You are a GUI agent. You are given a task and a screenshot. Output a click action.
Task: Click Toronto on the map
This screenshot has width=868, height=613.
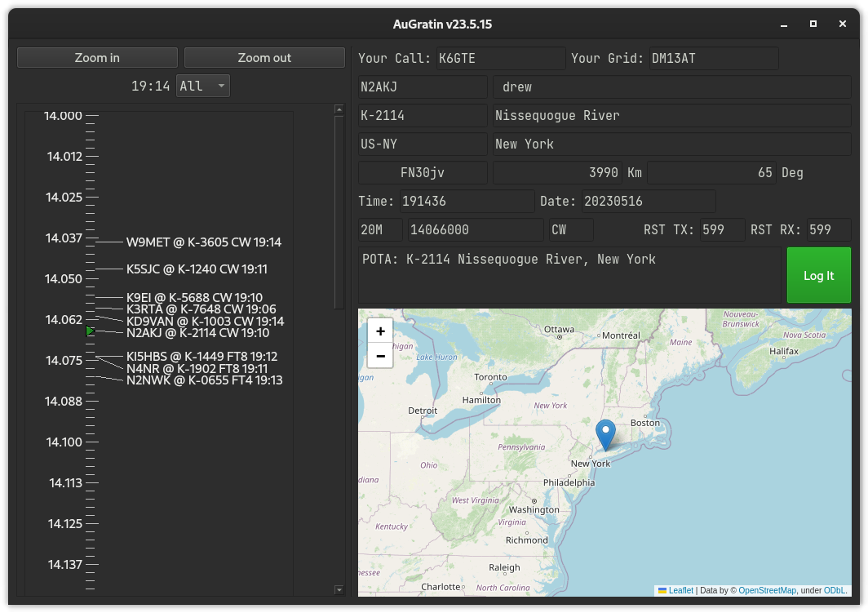point(490,377)
